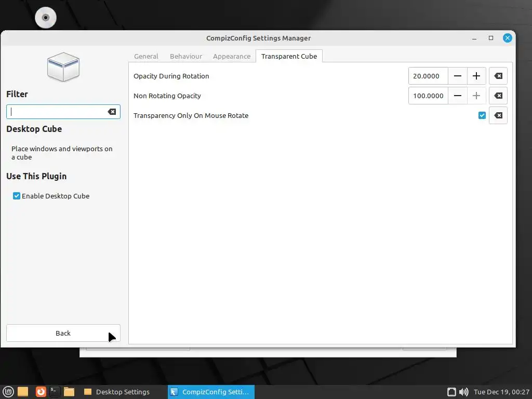This screenshot has height=399, width=532.
Task: Switch to the Appearance tab
Action: tap(232, 56)
